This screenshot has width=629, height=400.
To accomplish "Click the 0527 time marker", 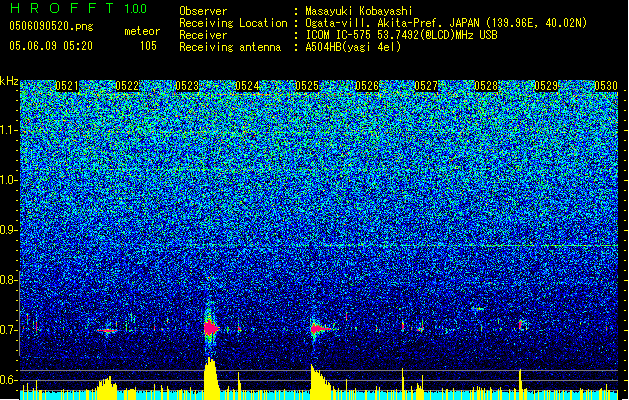I will pos(426,86).
